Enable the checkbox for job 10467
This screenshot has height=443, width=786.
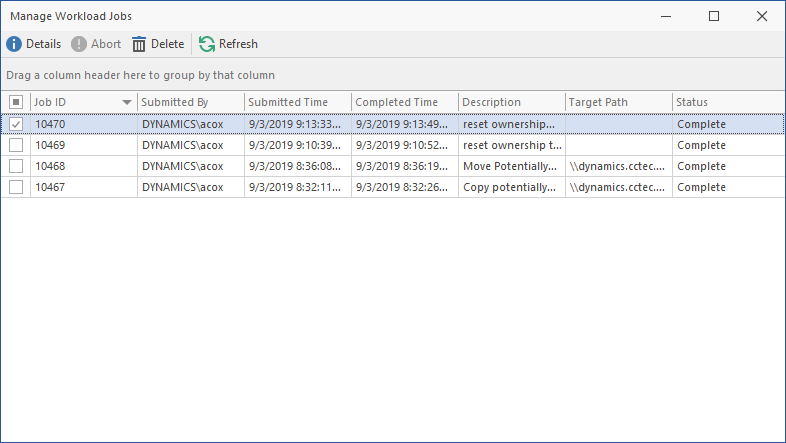(16, 187)
